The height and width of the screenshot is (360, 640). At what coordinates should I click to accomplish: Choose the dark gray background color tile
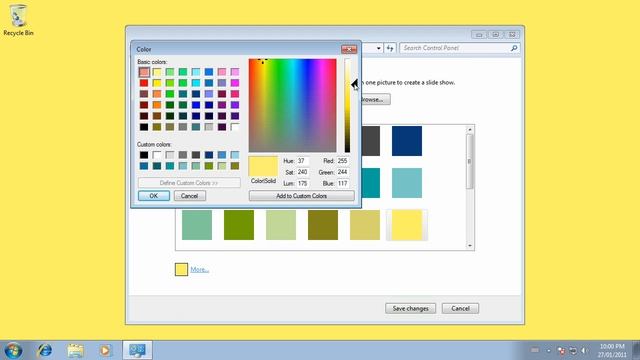371,141
